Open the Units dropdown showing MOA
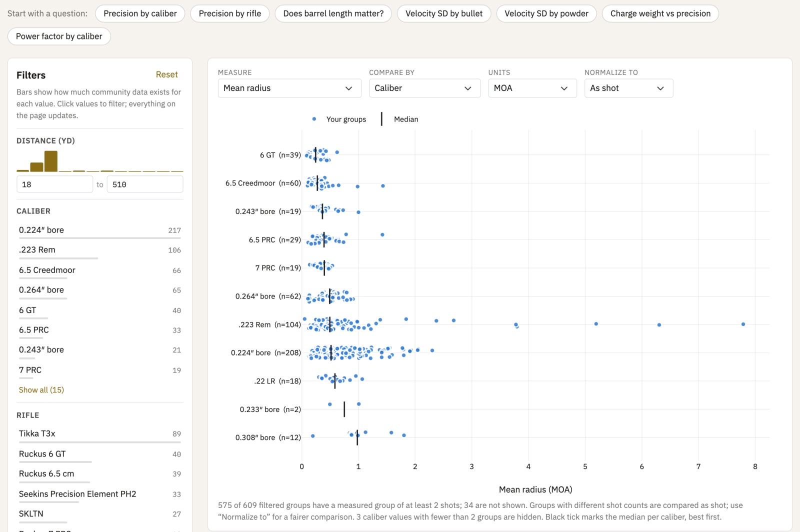The height and width of the screenshot is (532, 800). pos(532,88)
